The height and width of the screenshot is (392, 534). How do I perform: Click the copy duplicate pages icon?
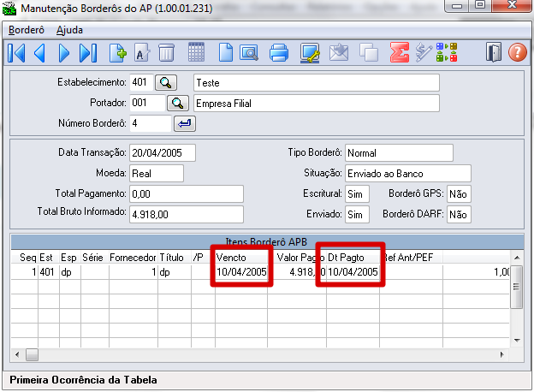(x=369, y=53)
